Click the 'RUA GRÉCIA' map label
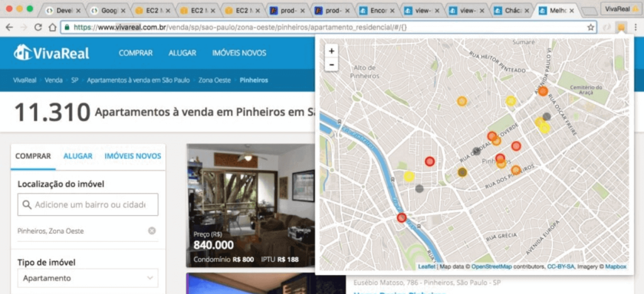This screenshot has height=294, width=644. tap(501, 237)
